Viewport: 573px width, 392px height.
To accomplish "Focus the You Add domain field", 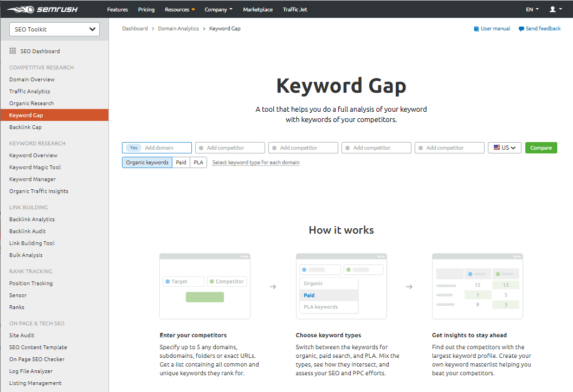I will 157,147.
